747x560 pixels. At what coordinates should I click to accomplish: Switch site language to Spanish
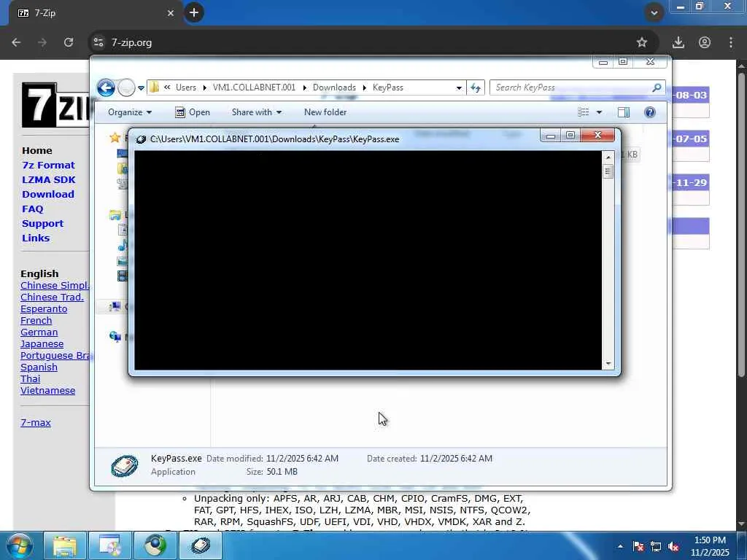point(39,367)
